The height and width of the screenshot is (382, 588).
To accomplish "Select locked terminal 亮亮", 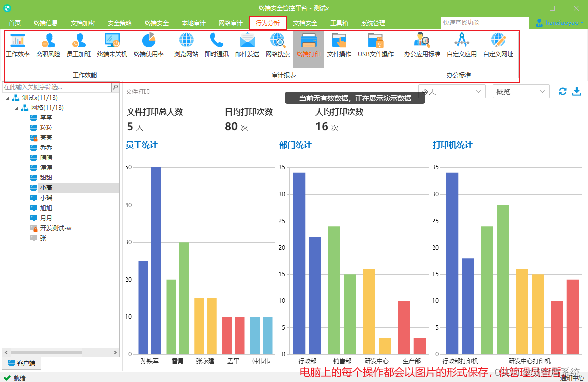I will [46, 138].
